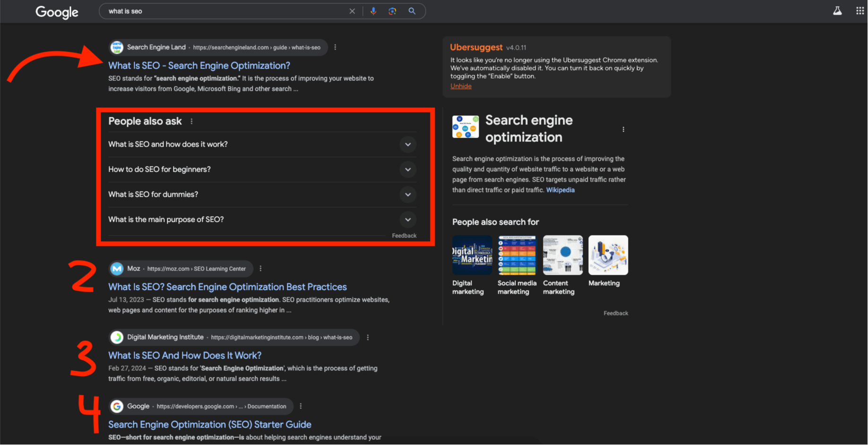This screenshot has width=868, height=445.
Task: Open the People also ask options menu
Action: 191,122
